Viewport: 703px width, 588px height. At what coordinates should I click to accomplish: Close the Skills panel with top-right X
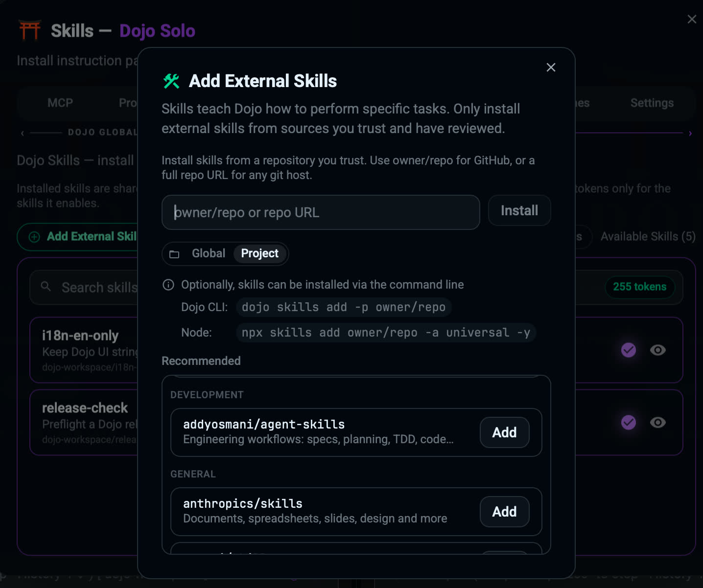(x=692, y=19)
